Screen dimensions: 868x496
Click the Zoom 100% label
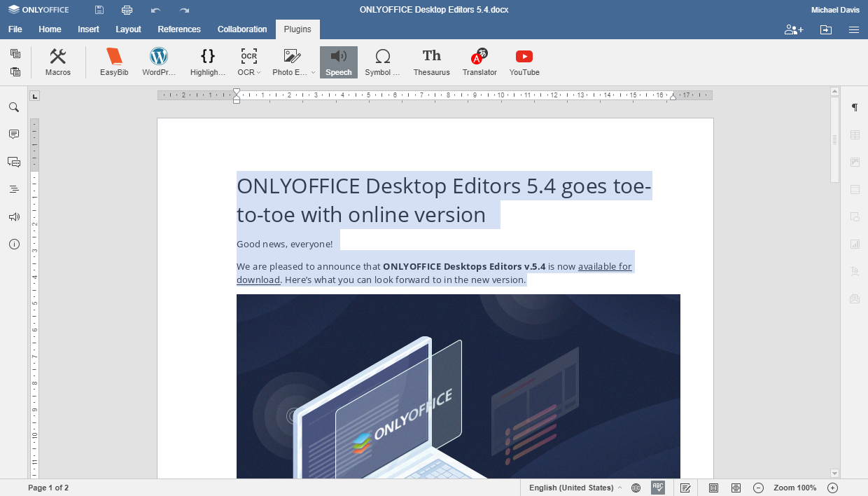pos(795,488)
